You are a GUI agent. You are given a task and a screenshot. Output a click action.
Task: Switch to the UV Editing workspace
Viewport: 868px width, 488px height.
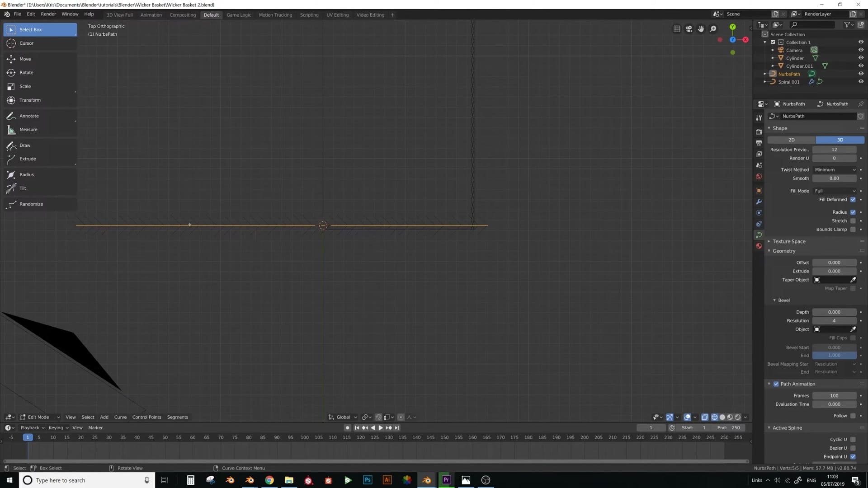tap(338, 15)
